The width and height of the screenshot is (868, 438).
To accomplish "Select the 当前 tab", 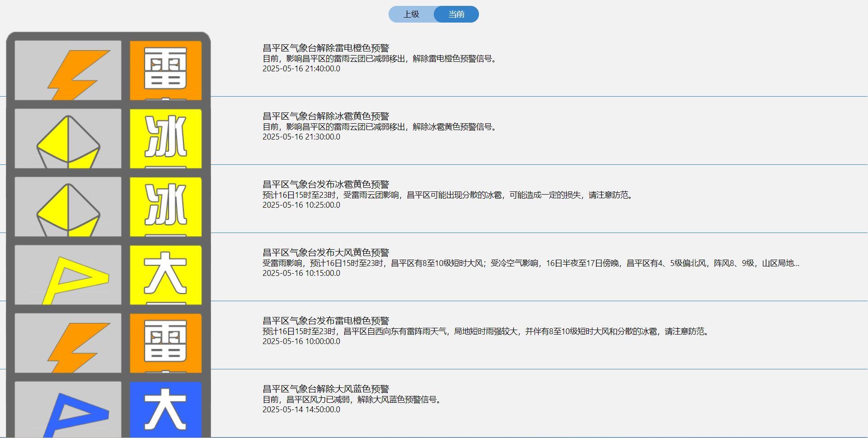I will click(x=456, y=14).
